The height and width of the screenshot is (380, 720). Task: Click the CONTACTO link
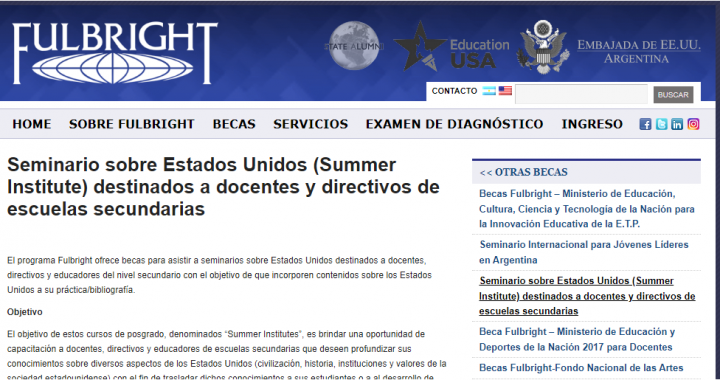[x=454, y=91]
